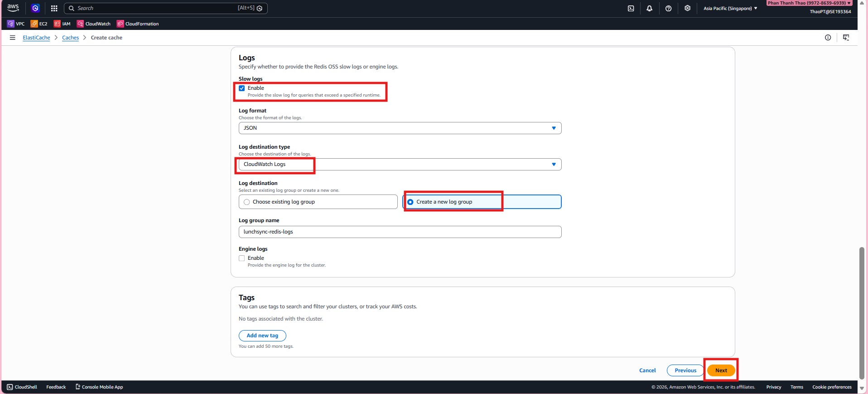Viewport: 868px width, 394px height.
Task: Open the Log format JSON dropdown
Action: [x=400, y=128]
